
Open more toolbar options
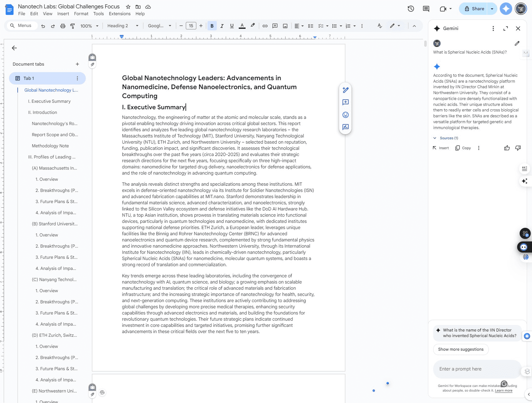362,26
